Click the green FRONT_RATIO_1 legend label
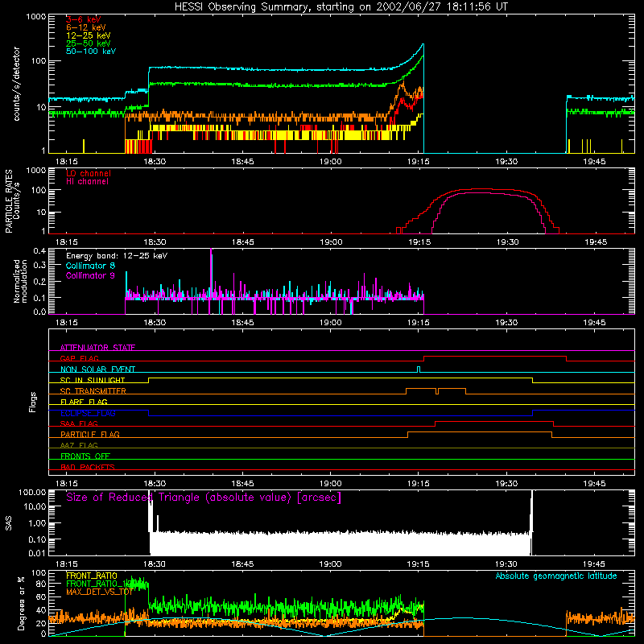Viewport: 644px width, 644px height. coord(98,584)
